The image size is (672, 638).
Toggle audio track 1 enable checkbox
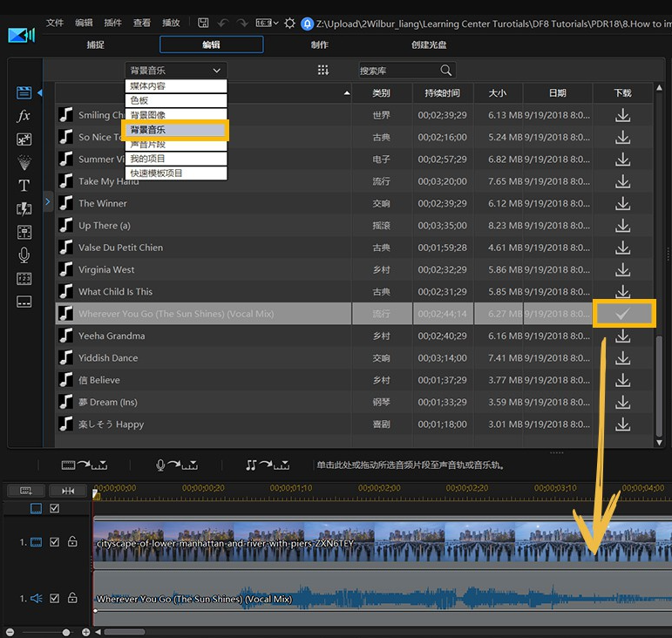click(x=54, y=598)
